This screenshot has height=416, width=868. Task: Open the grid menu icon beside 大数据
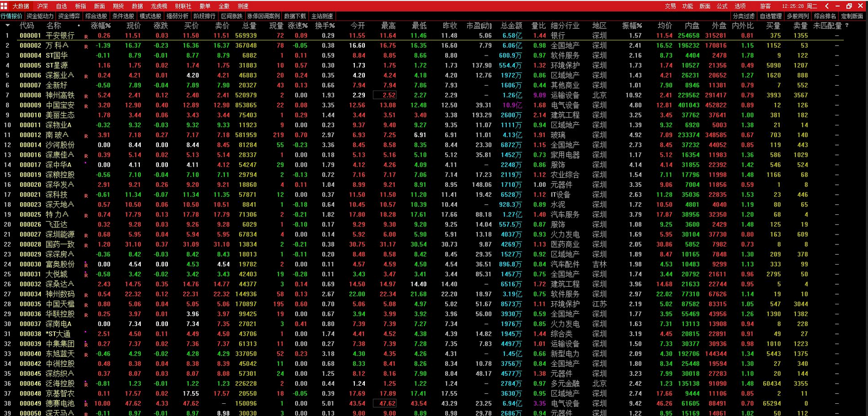[x=4, y=6]
